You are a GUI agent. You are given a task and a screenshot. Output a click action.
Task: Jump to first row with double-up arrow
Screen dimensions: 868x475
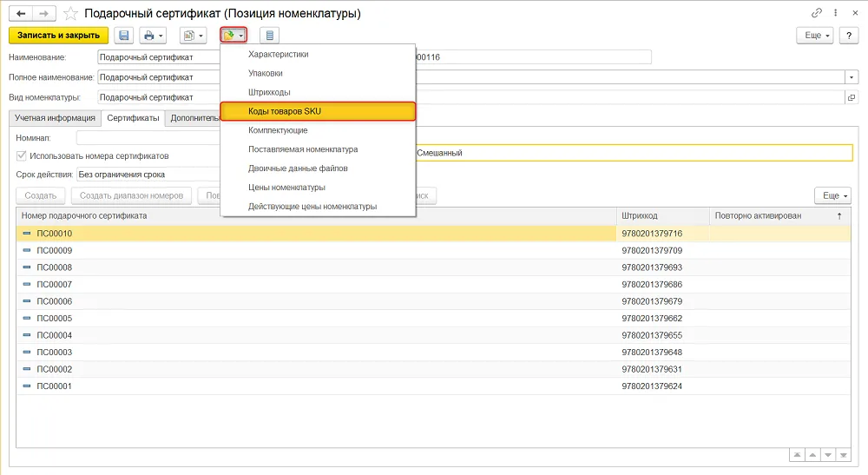click(x=797, y=454)
